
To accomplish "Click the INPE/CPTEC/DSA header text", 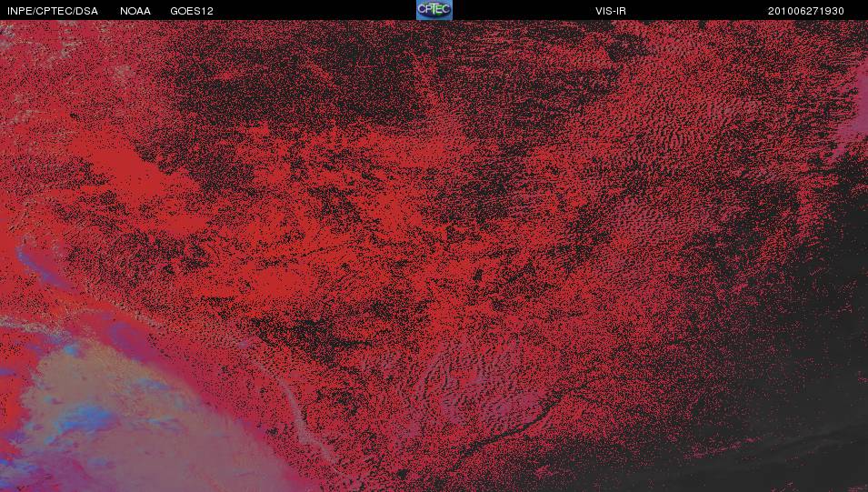I will [53, 11].
